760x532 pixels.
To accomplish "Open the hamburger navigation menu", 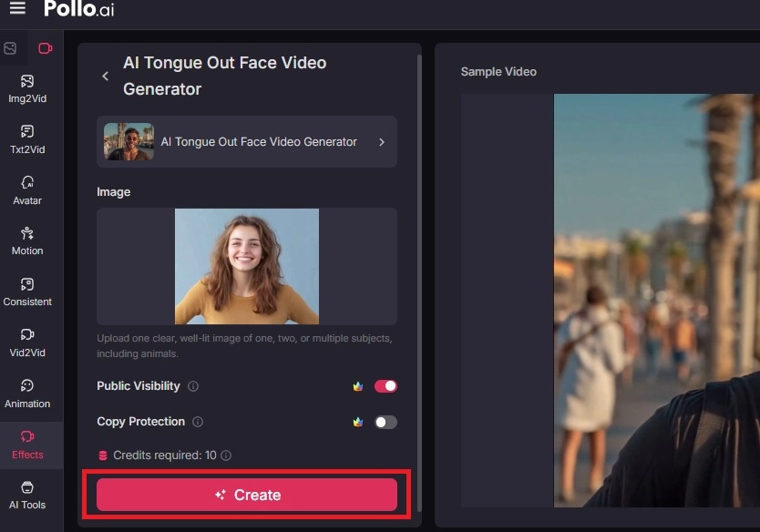I will [x=17, y=9].
